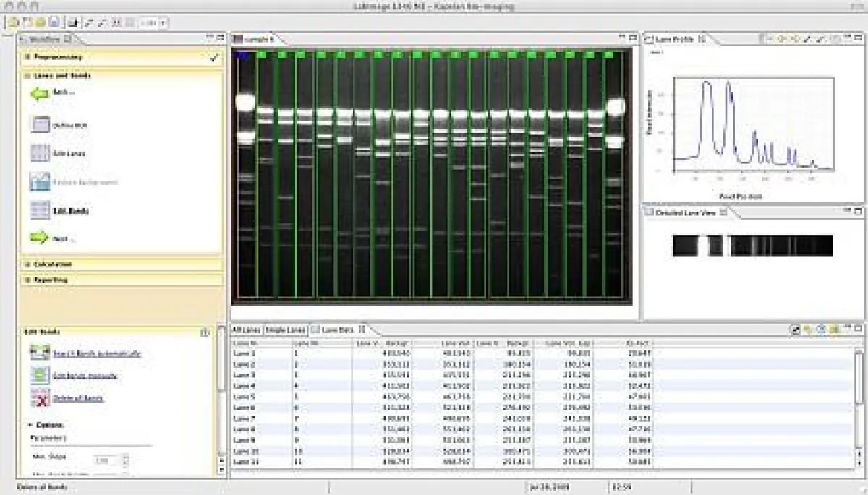Expand the Calculation section
This screenshot has height=495, width=868.
[27, 264]
